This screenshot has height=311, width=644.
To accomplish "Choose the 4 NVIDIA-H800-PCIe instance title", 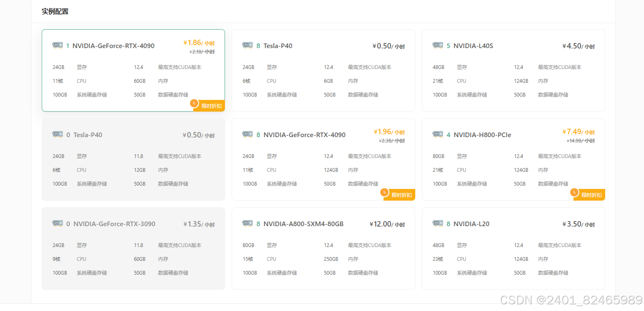I will (x=479, y=135).
